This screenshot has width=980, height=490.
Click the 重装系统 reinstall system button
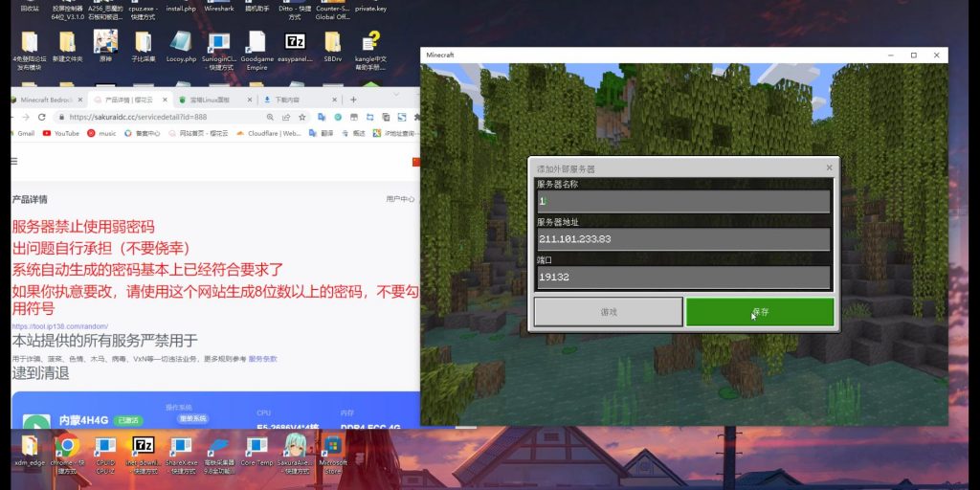(x=192, y=419)
